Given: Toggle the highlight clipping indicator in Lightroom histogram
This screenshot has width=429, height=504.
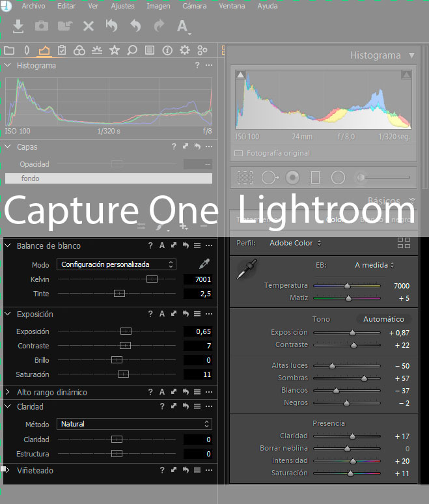Looking at the screenshot, I should (406, 75).
